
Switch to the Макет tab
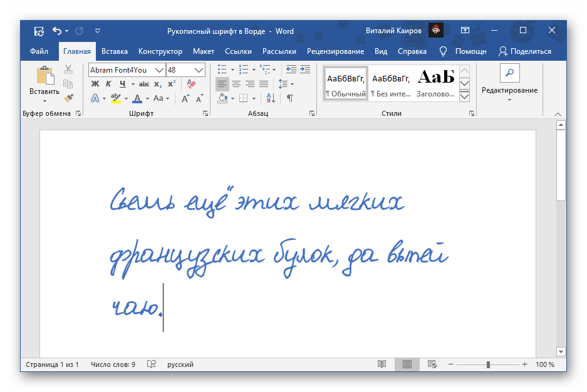[204, 51]
